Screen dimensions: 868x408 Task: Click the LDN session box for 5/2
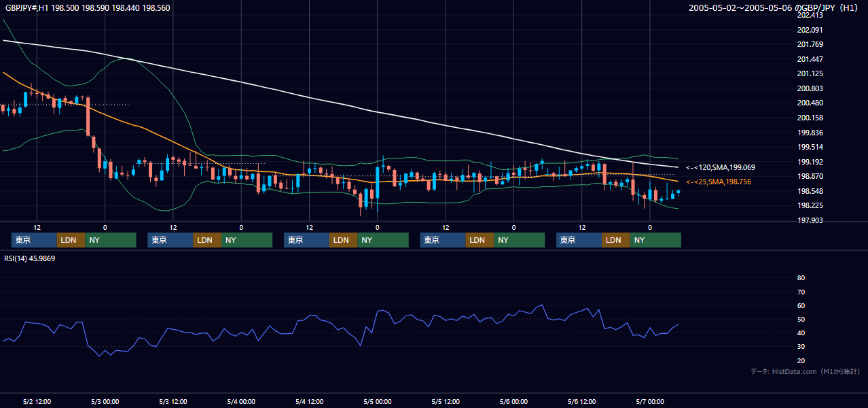click(71, 240)
